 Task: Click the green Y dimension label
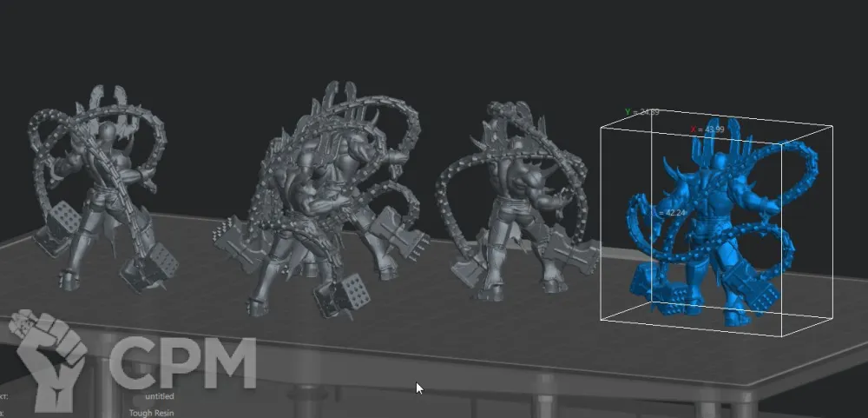click(641, 112)
